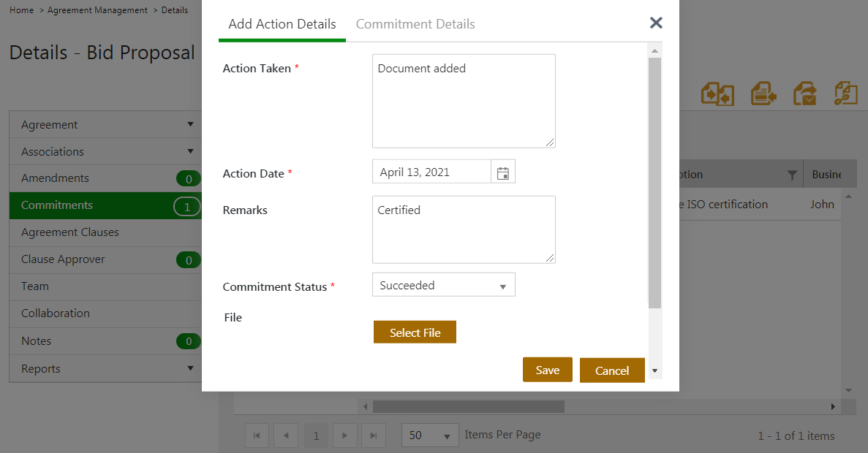Click the Select File button
The image size is (868, 453).
click(415, 332)
